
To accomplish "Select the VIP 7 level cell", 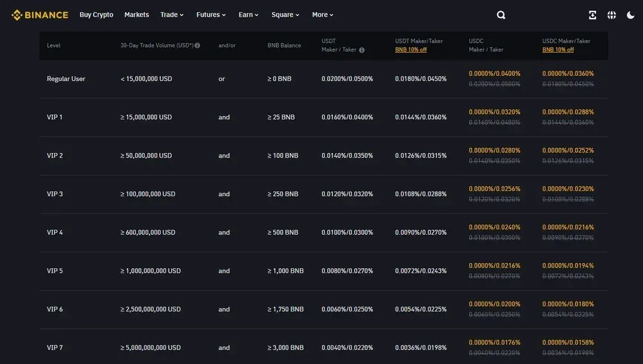I will click(x=55, y=347).
